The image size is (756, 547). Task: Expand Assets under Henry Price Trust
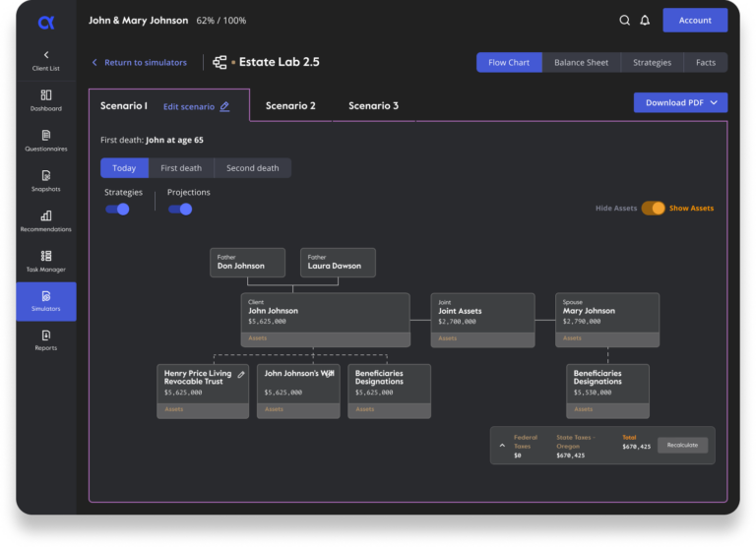tap(203, 410)
